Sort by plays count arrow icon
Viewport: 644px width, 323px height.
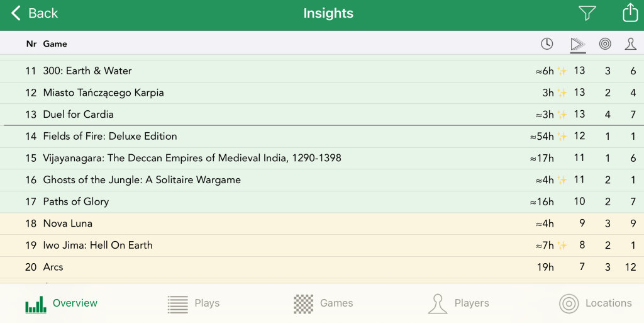point(577,43)
